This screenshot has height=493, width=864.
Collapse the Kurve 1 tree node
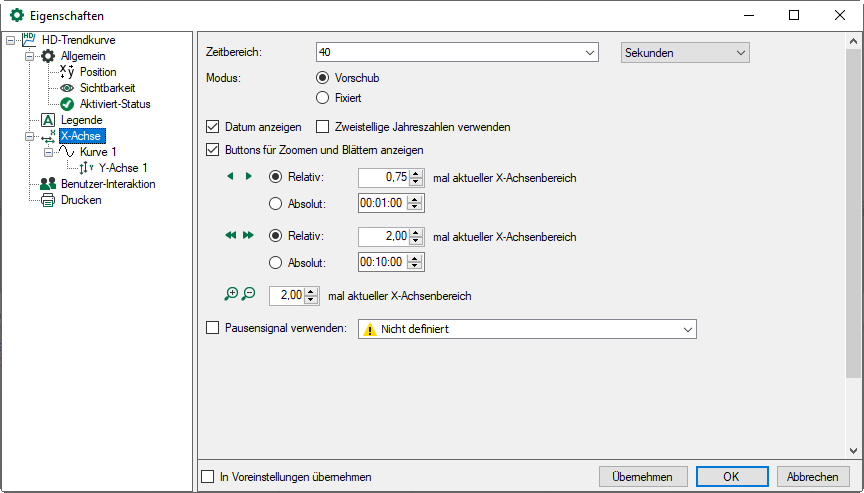pos(47,152)
